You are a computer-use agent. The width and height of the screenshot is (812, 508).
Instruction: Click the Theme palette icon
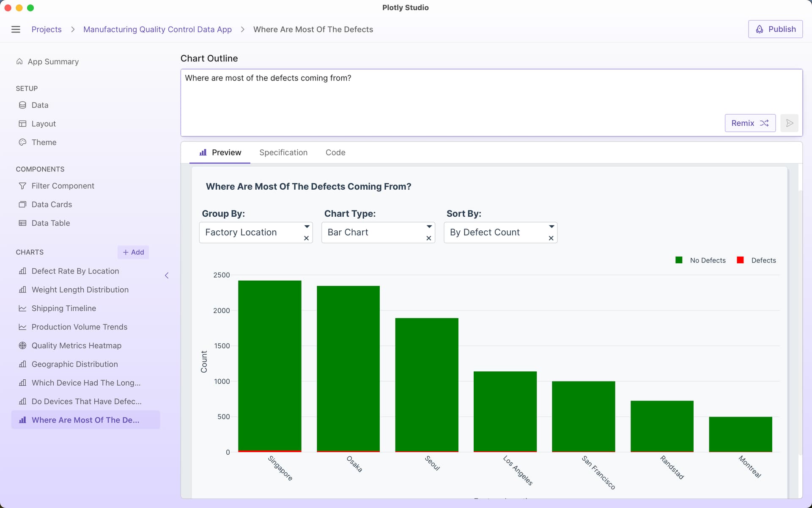click(22, 142)
